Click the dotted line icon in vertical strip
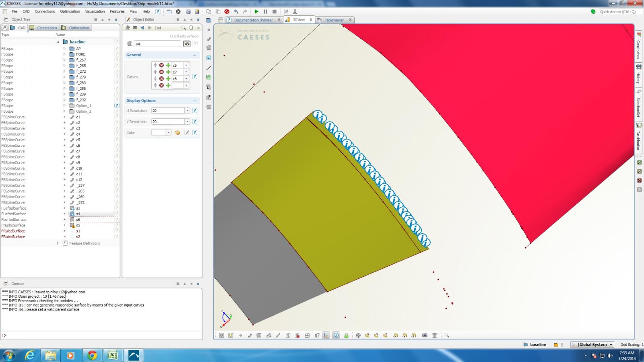Image resolution: width=644 pixels, height=362 pixels. (208, 68)
